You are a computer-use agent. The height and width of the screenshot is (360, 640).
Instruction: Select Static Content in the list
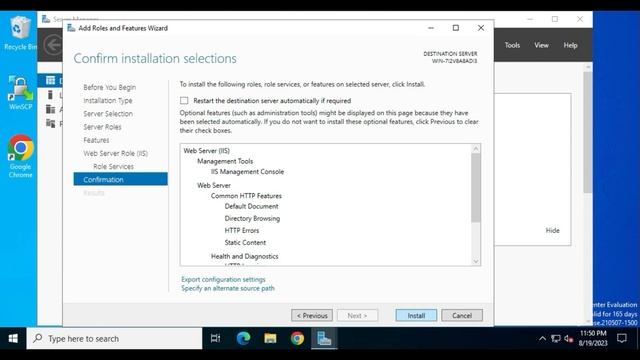tap(245, 242)
